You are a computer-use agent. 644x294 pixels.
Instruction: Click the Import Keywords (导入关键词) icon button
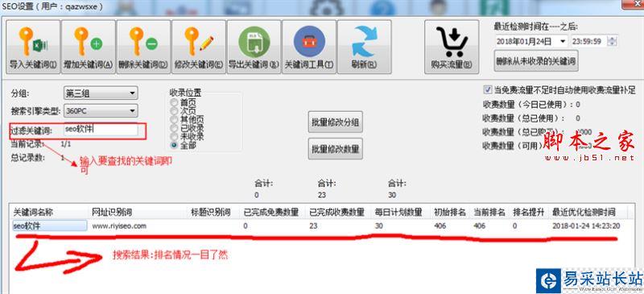tap(33, 47)
